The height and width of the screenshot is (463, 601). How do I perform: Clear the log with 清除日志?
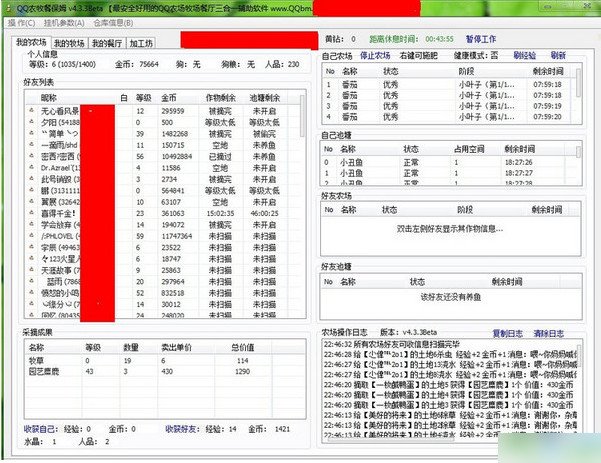click(x=549, y=333)
